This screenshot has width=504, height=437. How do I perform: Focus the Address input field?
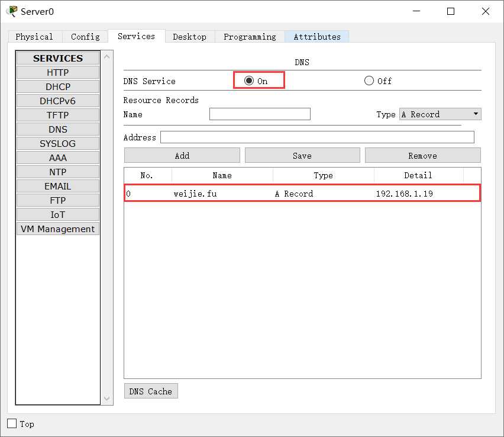point(317,137)
